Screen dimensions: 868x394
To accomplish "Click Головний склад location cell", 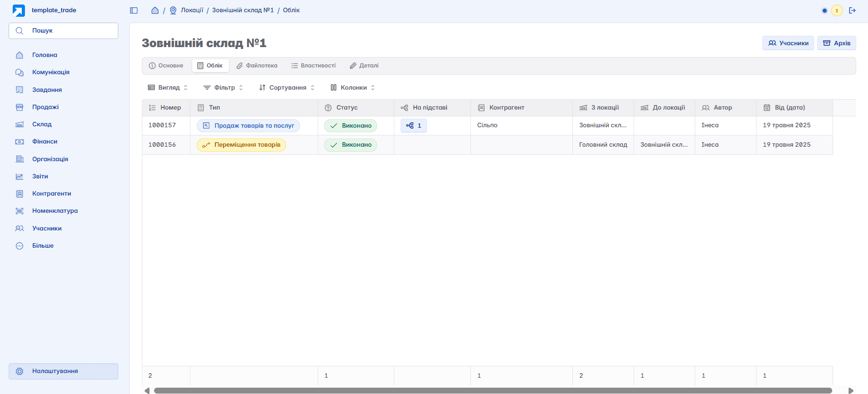I will click(x=603, y=145).
